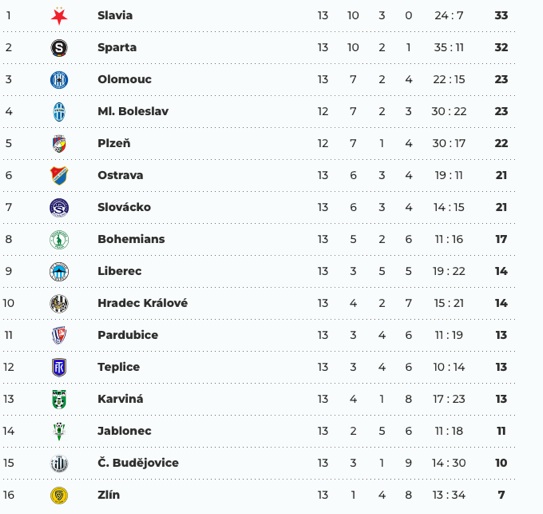Click the Liberec round crest

(59, 271)
